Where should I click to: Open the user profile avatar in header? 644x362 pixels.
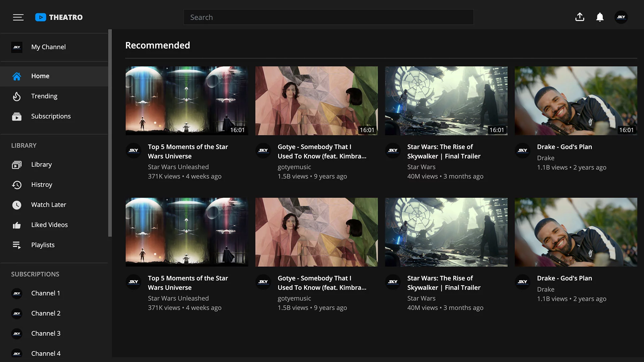[x=621, y=17]
